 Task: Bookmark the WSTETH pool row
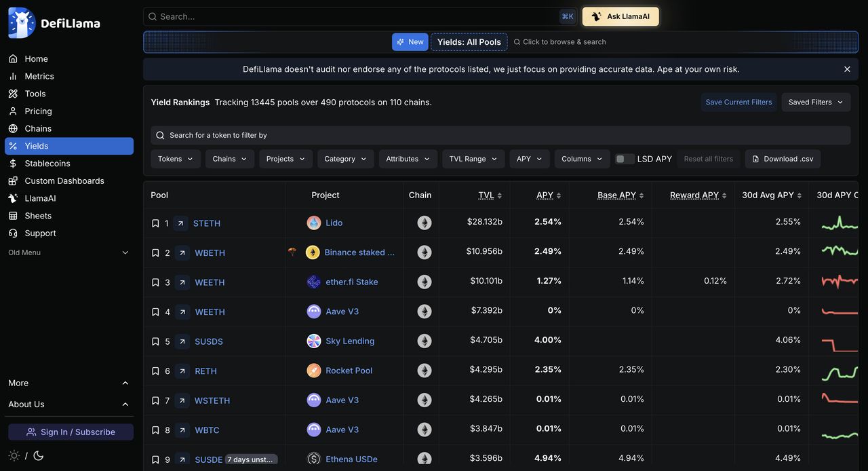[155, 400]
